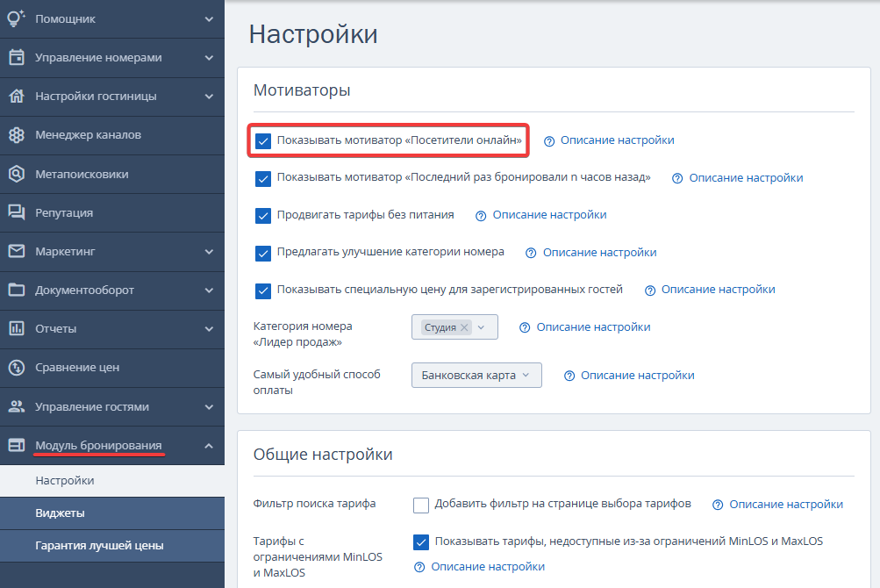Click the Репутация chat bubbles icon

click(17, 212)
